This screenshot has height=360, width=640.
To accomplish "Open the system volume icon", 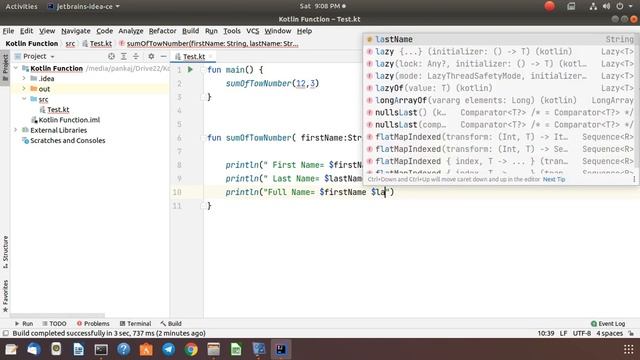I will (606, 6).
